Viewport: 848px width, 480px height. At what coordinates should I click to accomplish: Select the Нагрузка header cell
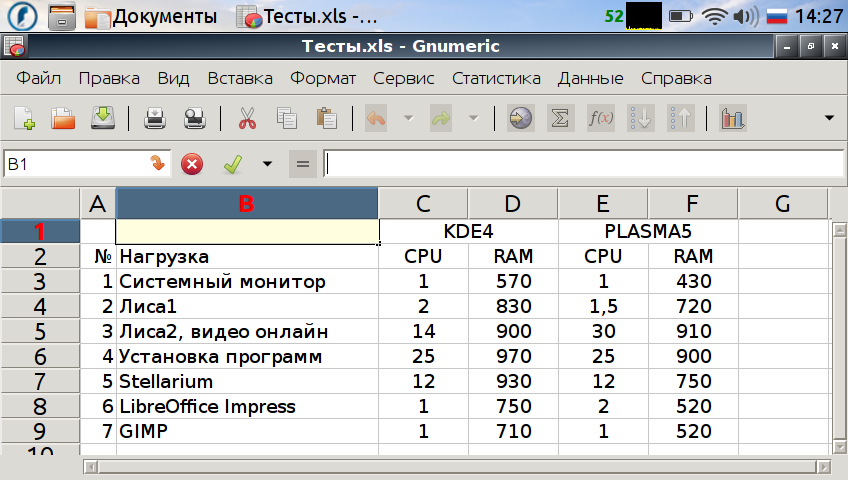tap(247, 256)
